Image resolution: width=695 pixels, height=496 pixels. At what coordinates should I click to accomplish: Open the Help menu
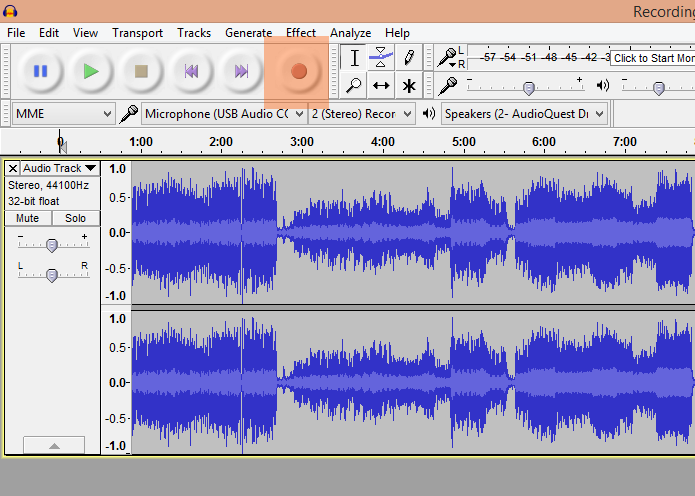[397, 33]
